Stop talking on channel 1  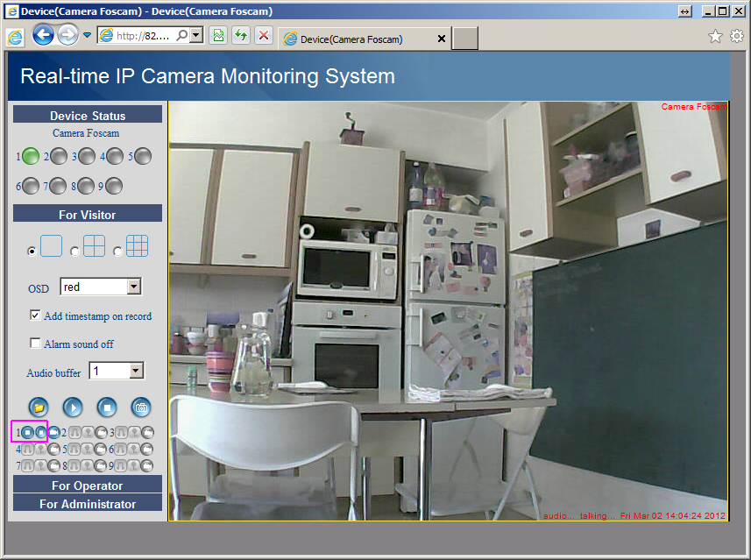tap(40, 433)
